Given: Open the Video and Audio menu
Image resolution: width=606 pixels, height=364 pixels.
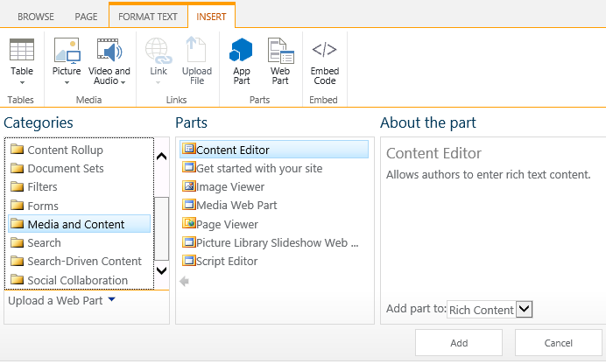Looking at the screenshot, I should [109, 61].
